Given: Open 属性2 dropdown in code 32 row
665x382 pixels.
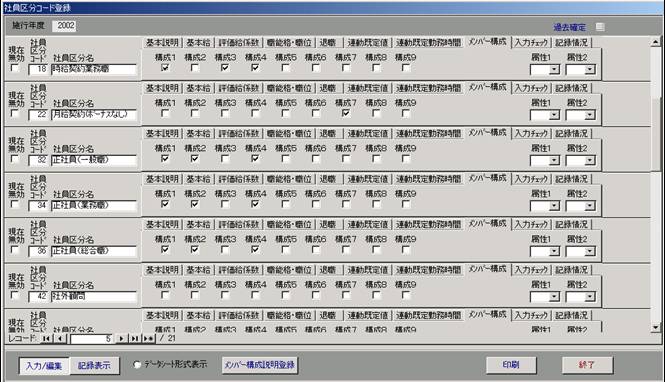Looking at the screenshot, I should point(590,161).
